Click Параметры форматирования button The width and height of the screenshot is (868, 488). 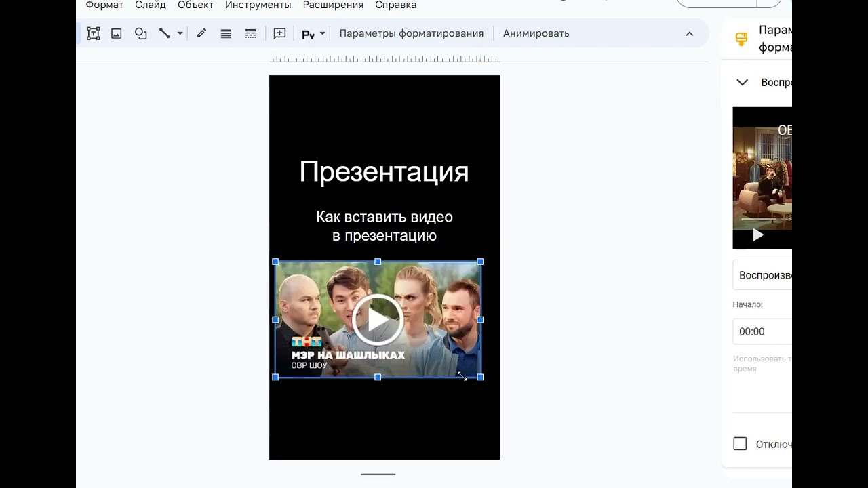(412, 33)
